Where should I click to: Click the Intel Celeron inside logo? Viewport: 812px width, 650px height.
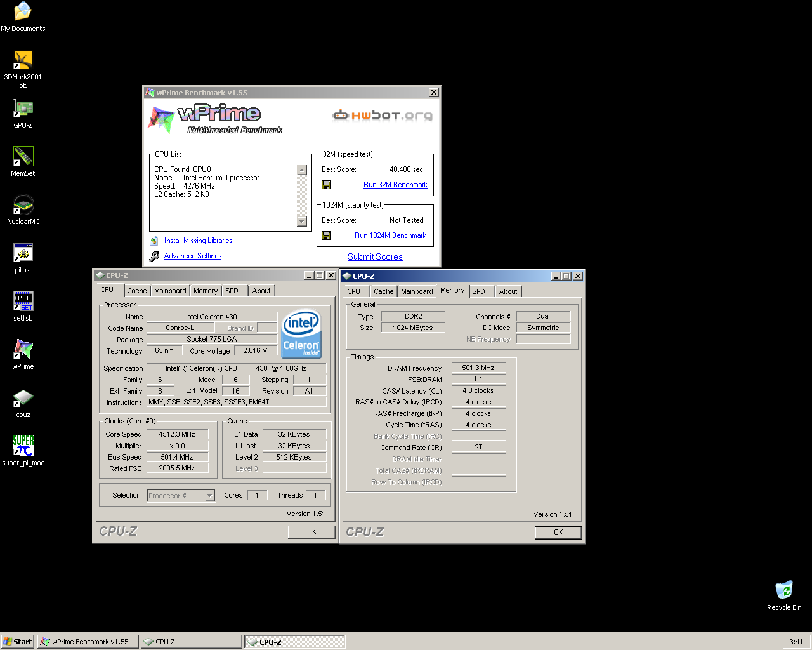pos(301,334)
